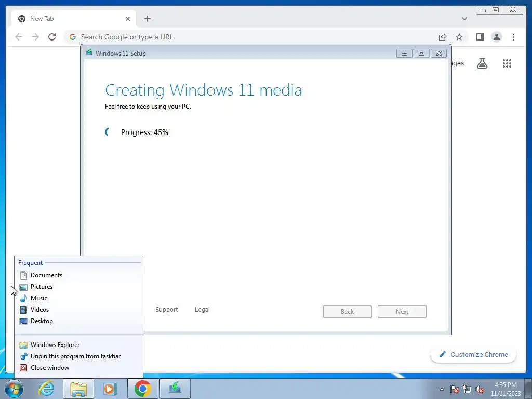The height and width of the screenshot is (399, 532).
Task: Click the Pictures folder icon
Action: [23, 287]
